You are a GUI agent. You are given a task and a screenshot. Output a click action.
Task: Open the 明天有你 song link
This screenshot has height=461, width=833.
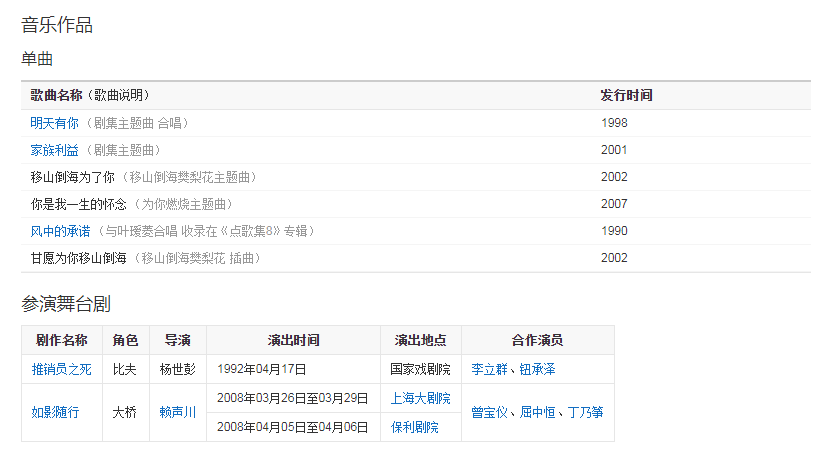coord(54,123)
